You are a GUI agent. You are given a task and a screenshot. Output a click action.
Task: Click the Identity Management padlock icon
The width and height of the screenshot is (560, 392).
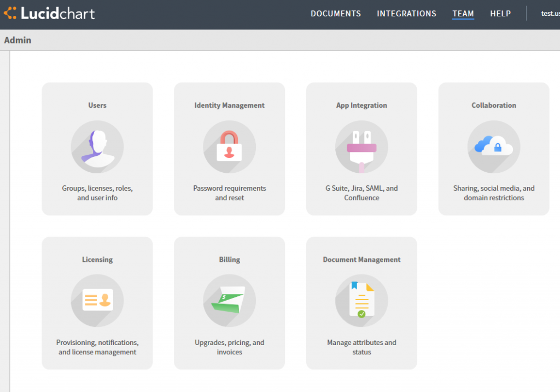(229, 147)
